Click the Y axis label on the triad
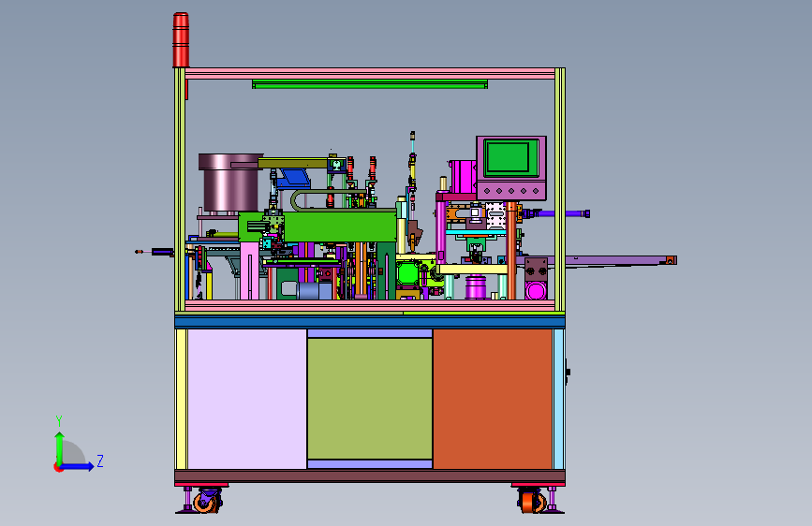The width and height of the screenshot is (812, 526). click(59, 420)
